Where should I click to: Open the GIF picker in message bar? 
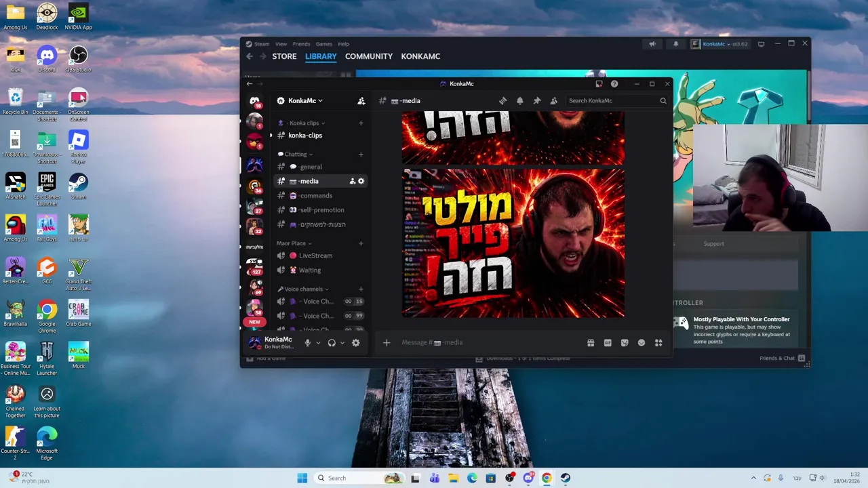[608, 343]
